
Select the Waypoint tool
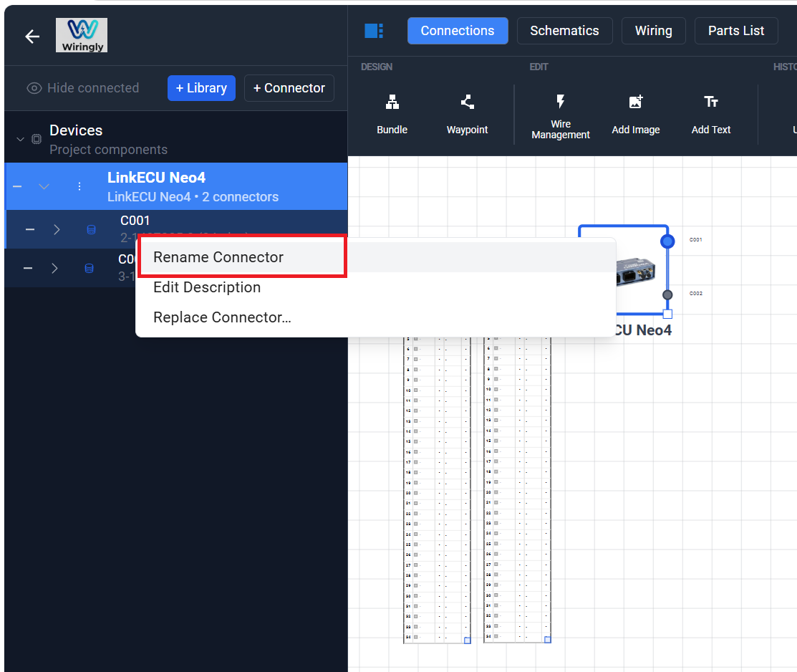click(467, 115)
